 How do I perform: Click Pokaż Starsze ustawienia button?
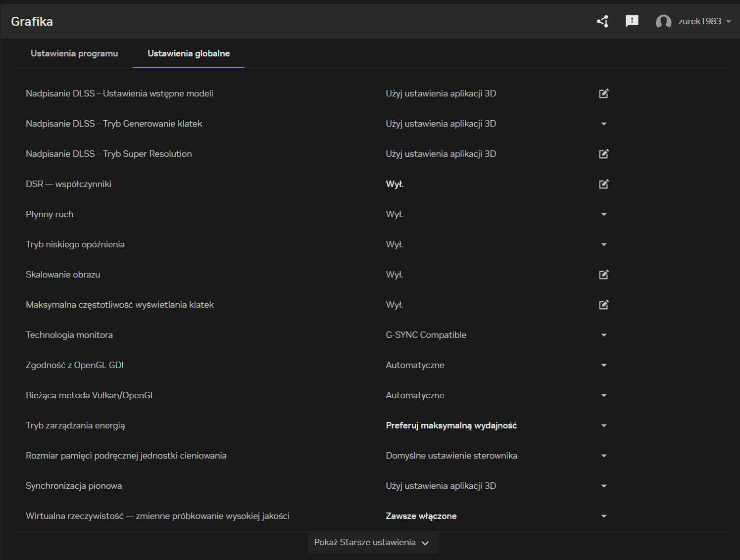click(x=372, y=543)
